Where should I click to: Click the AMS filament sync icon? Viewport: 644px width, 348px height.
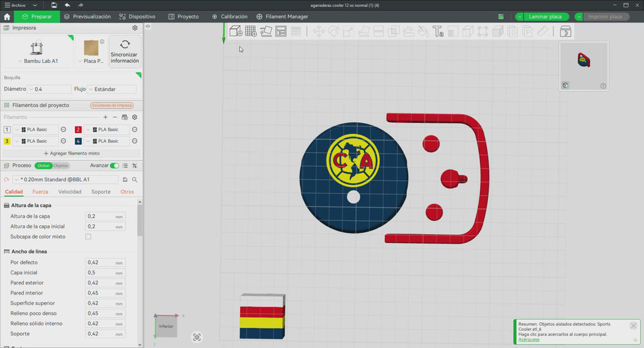[125, 117]
